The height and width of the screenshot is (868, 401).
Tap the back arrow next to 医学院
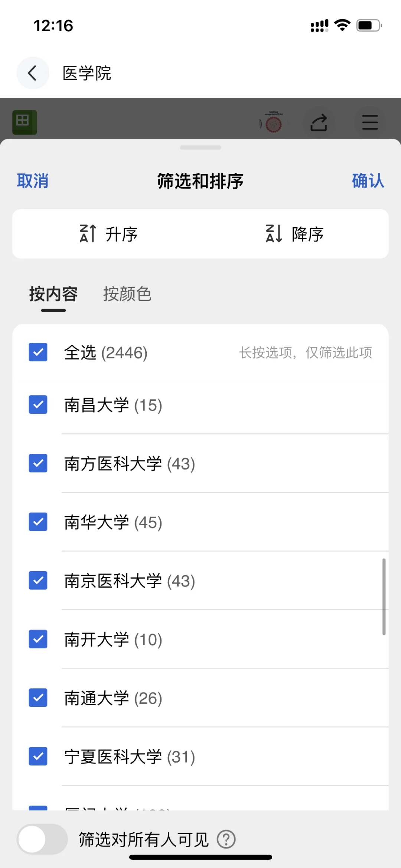click(x=33, y=73)
